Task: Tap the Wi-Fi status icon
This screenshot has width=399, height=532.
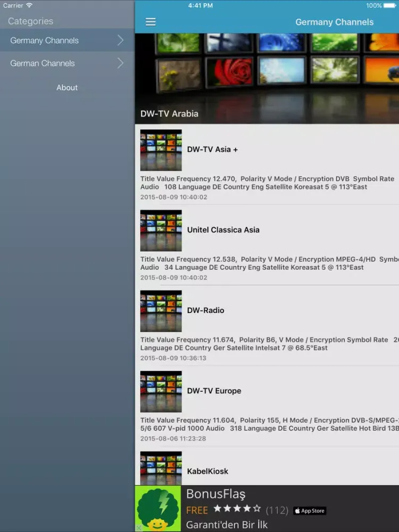Action: (x=29, y=5)
